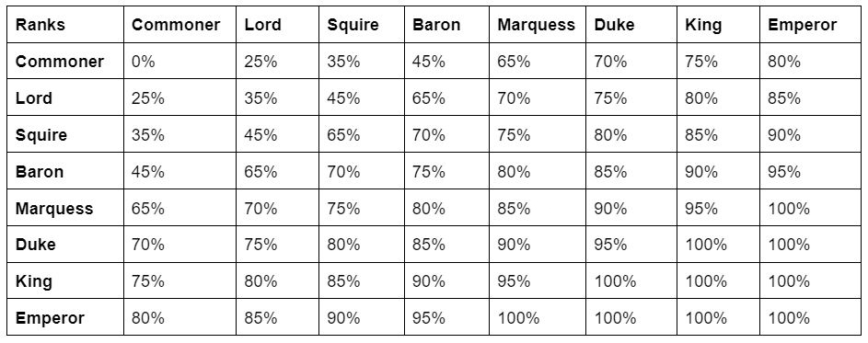This screenshot has height=343, width=868.
Task: Click the Emperor column header
Action: [x=810, y=24]
